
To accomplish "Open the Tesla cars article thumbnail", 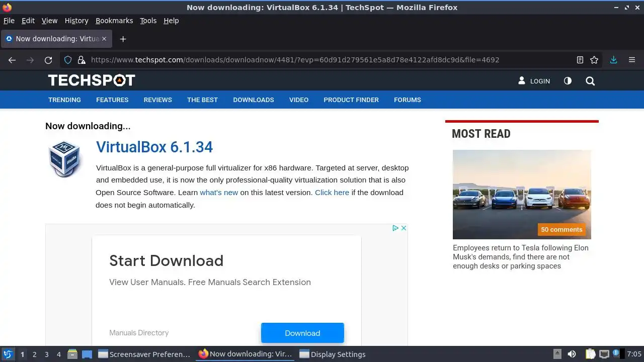I will point(522,195).
